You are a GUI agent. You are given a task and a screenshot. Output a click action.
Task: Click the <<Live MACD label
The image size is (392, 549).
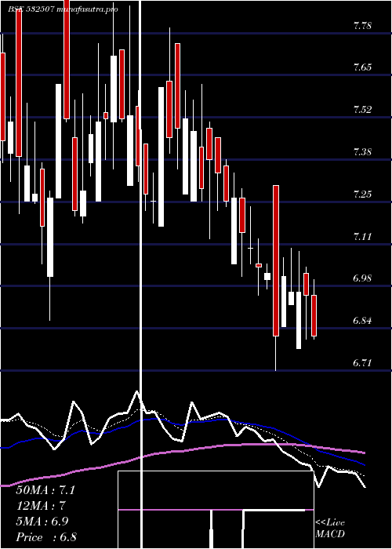pos(330,529)
